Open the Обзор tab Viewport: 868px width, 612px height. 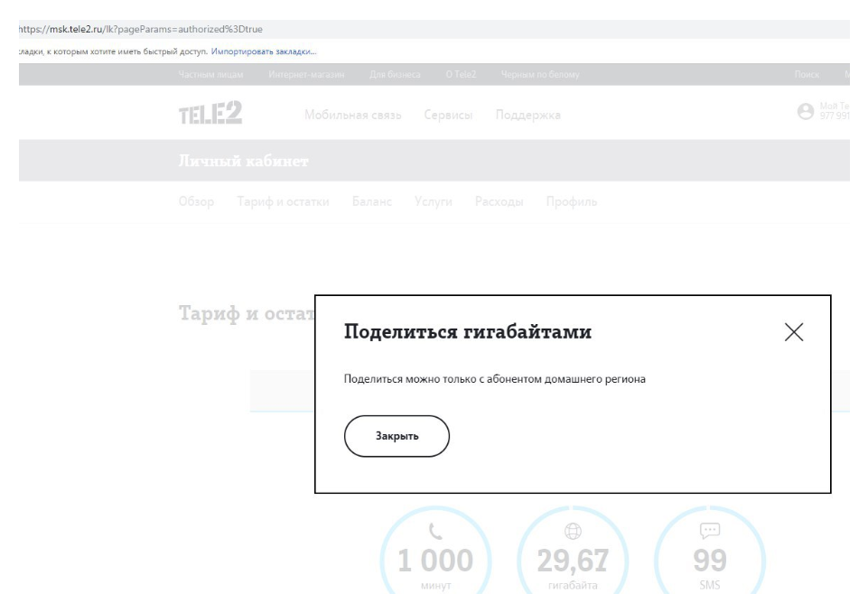(x=196, y=201)
